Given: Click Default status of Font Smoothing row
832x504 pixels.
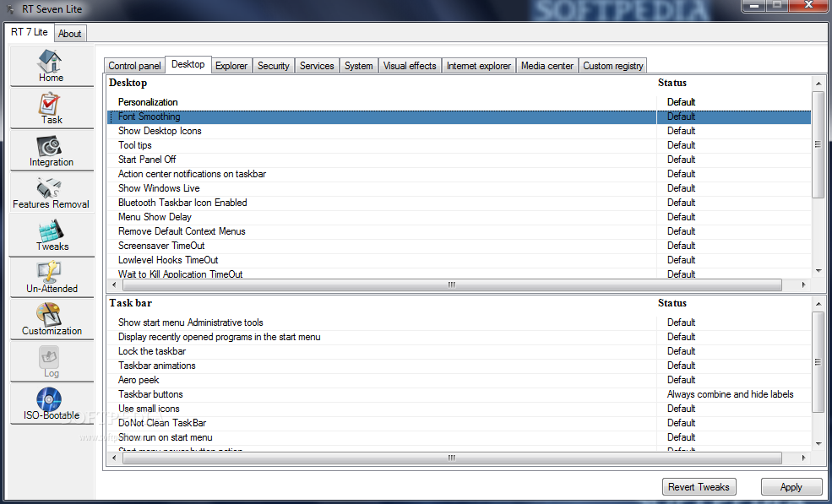Looking at the screenshot, I should tap(682, 117).
